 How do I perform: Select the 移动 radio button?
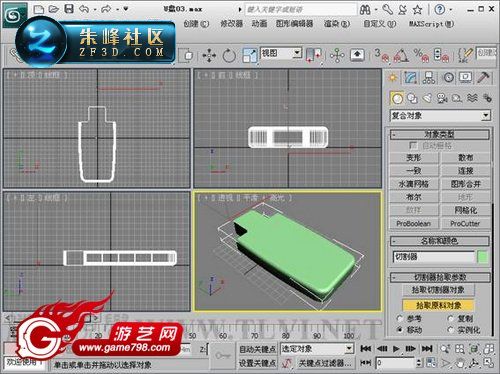400,329
